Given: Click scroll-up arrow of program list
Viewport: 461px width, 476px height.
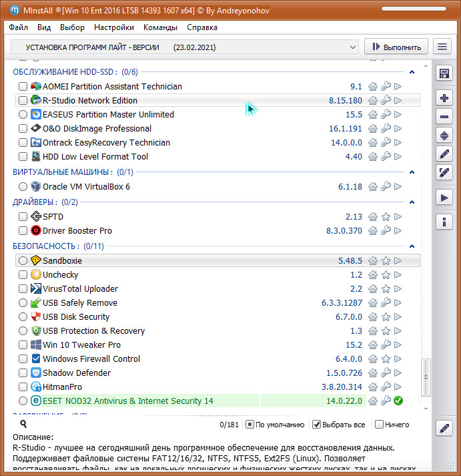Looking at the screenshot, I should pos(426,66).
